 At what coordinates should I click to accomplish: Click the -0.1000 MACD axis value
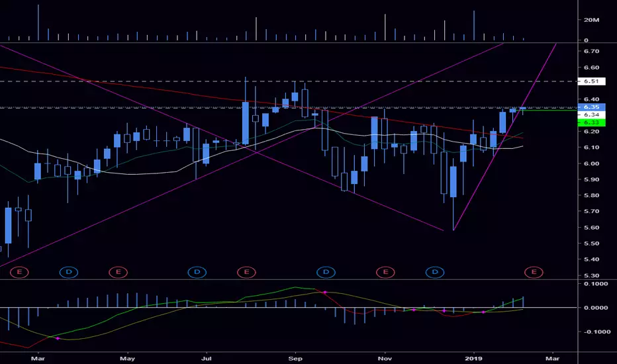point(596,332)
